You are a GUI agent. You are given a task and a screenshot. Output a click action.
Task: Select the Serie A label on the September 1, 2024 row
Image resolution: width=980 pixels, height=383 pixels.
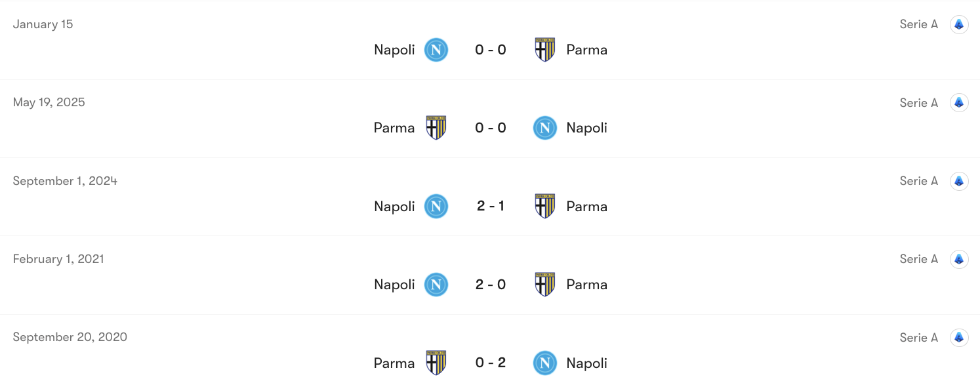(918, 181)
